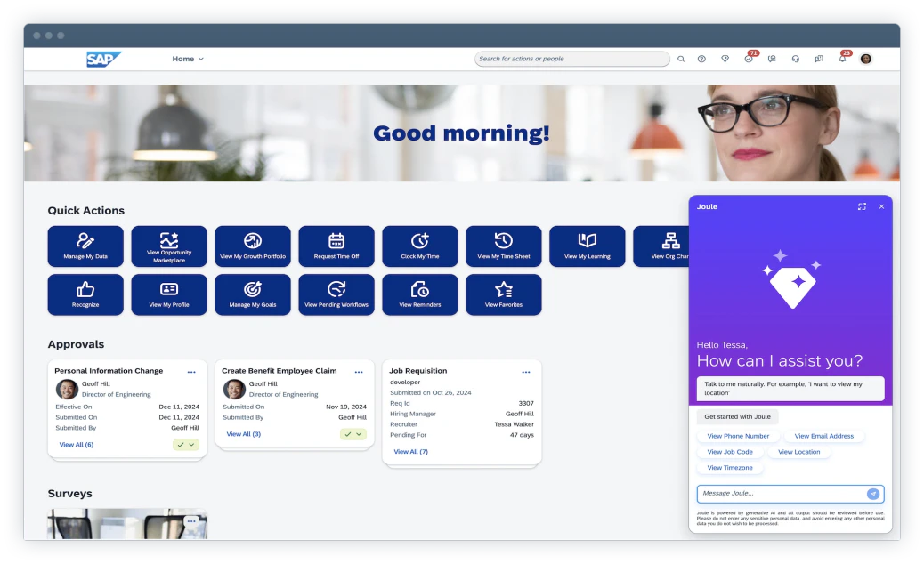Select the View Phone Number suggestion chip
924x564 pixels.
(x=738, y=436)
